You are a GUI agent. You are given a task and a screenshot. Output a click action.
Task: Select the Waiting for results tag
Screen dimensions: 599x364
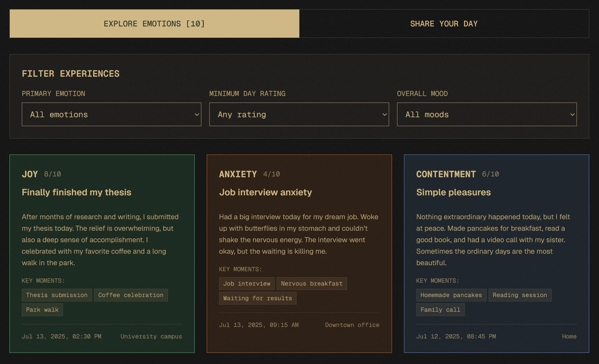coord(258,298)
